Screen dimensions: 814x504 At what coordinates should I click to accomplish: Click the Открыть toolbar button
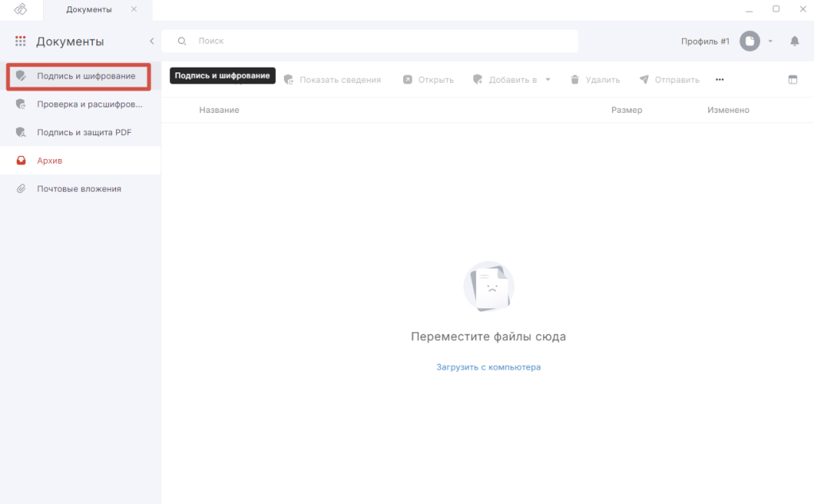point(428,79)
